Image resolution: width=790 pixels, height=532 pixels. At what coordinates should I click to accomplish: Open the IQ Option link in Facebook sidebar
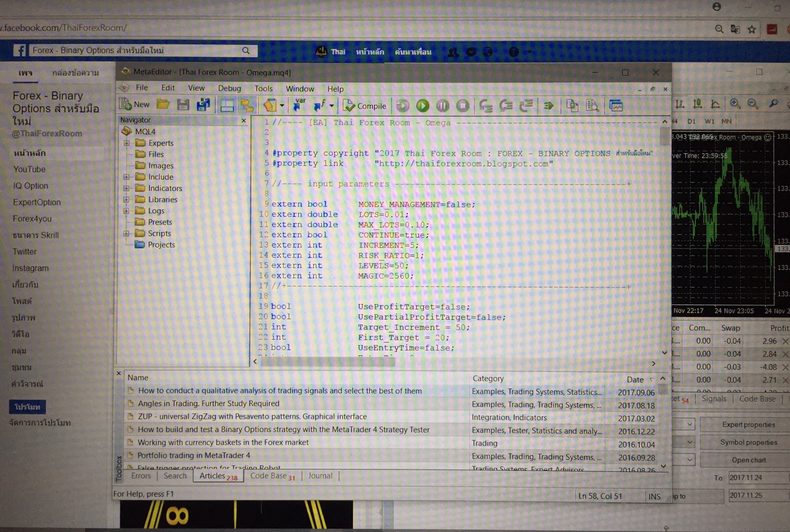pos(30,186)
